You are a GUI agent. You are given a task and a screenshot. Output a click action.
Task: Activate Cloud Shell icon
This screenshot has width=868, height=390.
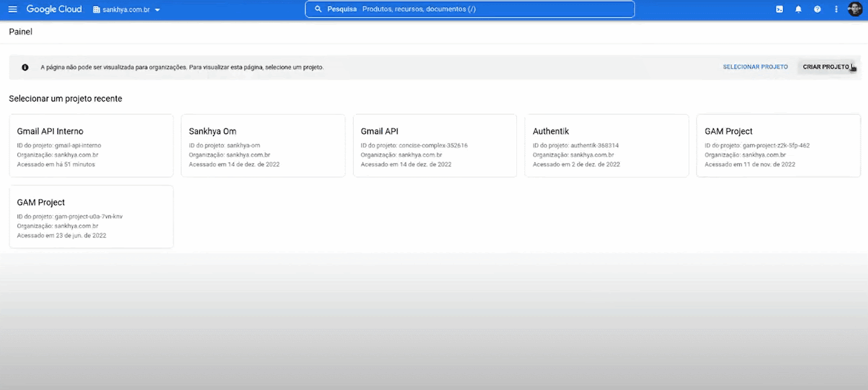click(x=779, y=9)
